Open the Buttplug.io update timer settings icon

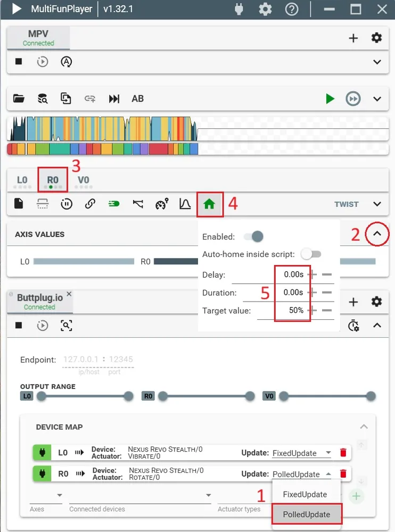tap(353, 326)
